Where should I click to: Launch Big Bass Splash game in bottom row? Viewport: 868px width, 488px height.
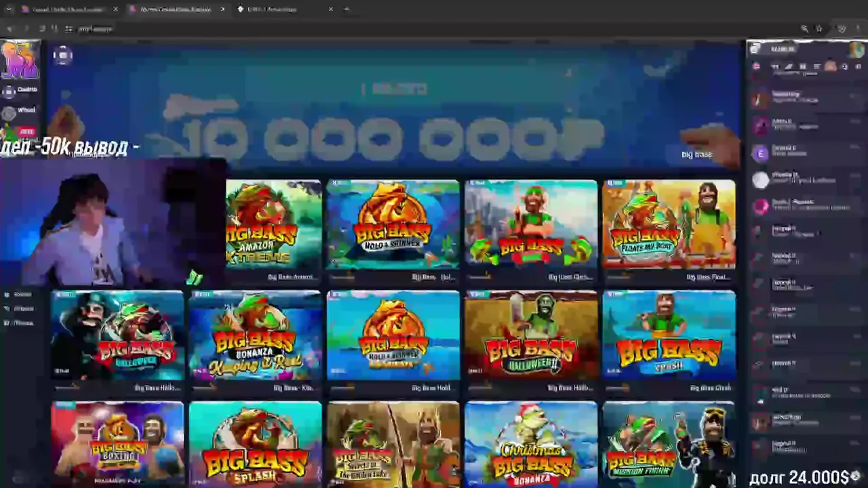coord(255,444)
